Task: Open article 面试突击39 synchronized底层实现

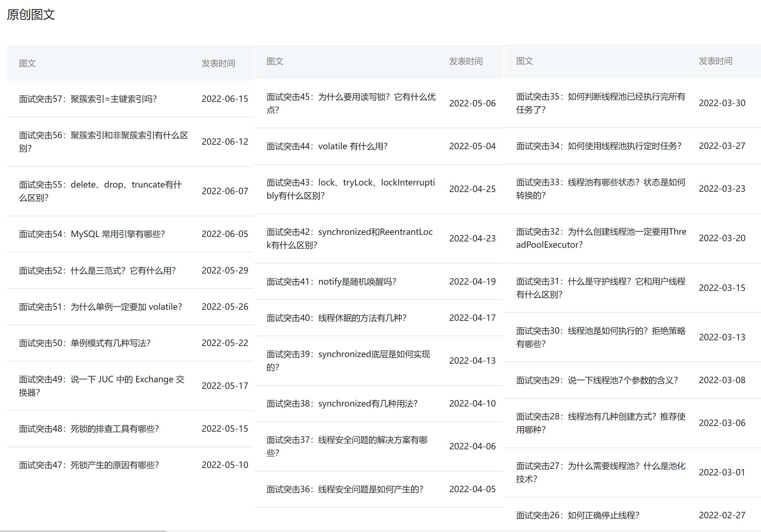Action: (348, 360)
